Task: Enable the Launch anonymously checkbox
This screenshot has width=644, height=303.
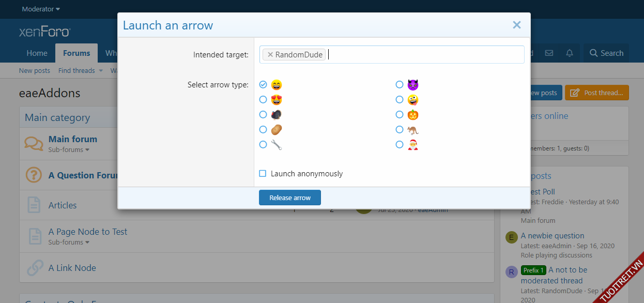Action: [263, 174]
